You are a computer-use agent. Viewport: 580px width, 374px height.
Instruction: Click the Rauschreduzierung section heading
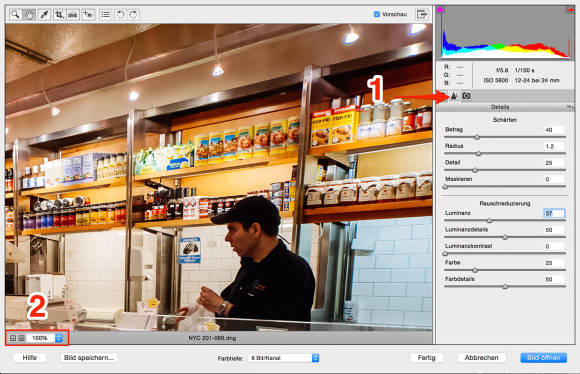505,203
